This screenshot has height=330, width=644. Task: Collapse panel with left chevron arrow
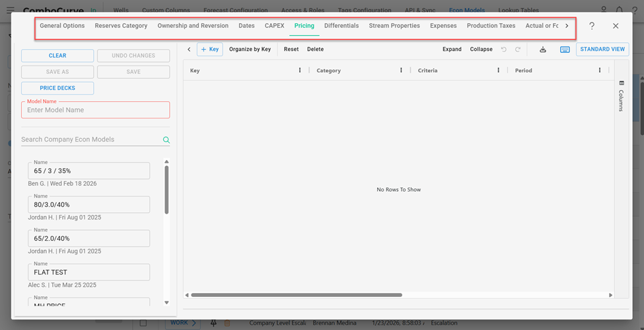point(189,50)
